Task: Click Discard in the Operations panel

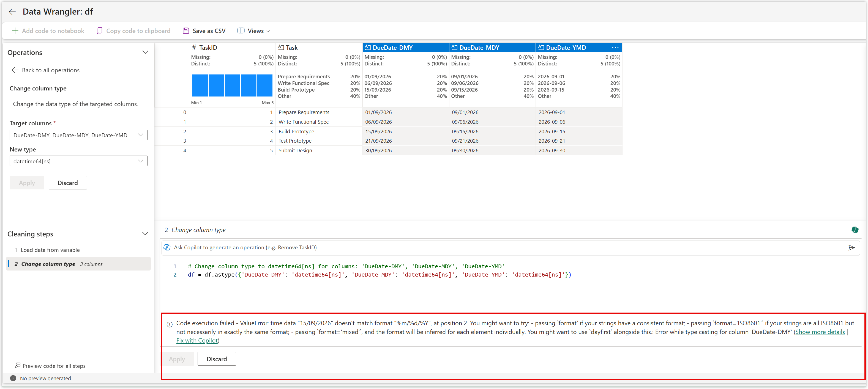Action: (x=68, y=183)
